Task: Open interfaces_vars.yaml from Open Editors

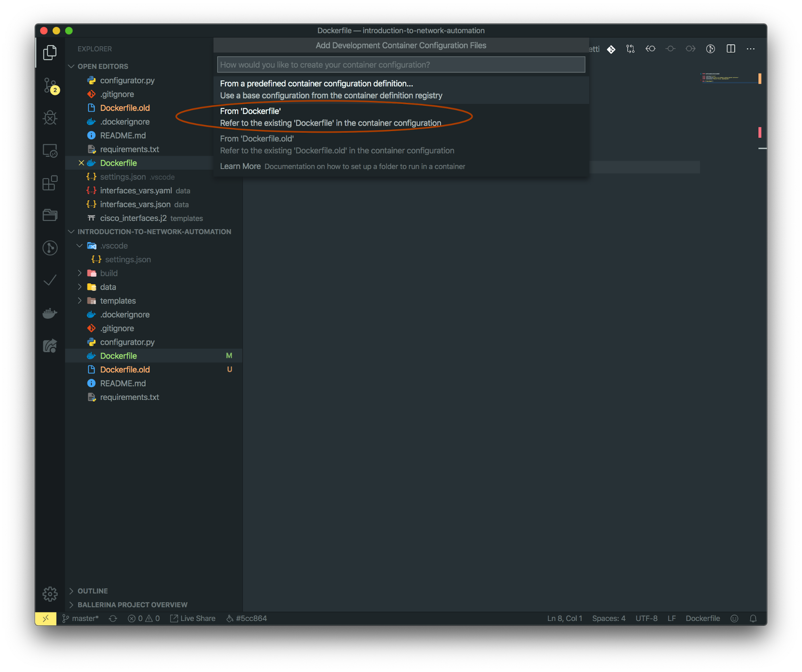Action: click(x=136, y=191)
